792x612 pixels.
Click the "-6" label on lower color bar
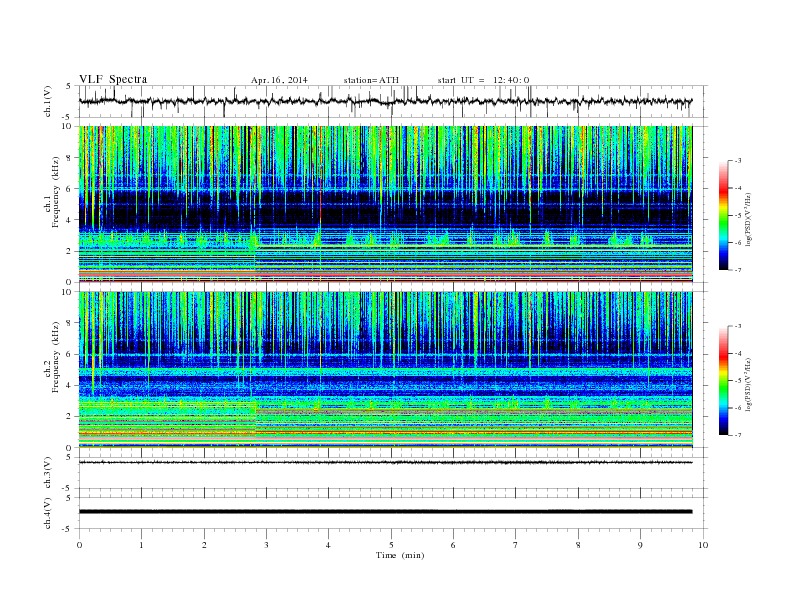pos(738,408)
